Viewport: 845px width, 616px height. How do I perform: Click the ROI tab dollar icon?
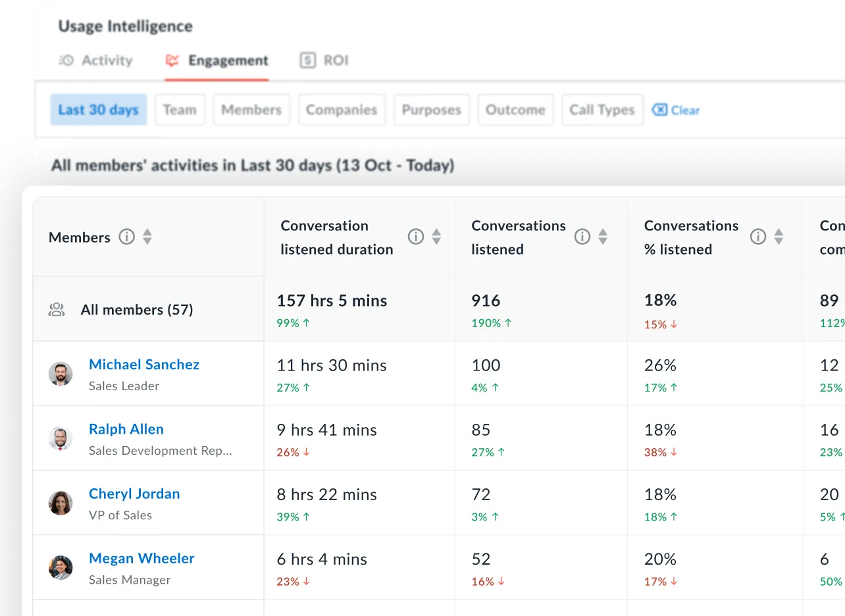tap(307, 61)
